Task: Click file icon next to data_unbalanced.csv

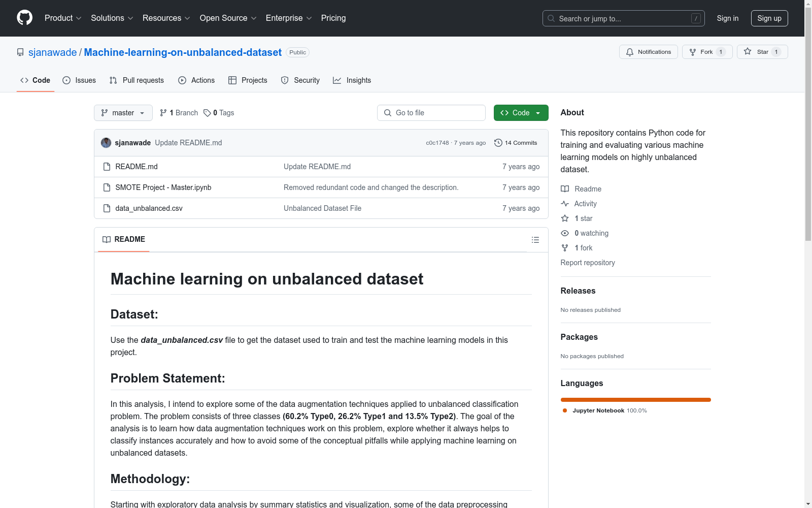Action: tap(107, 208)
